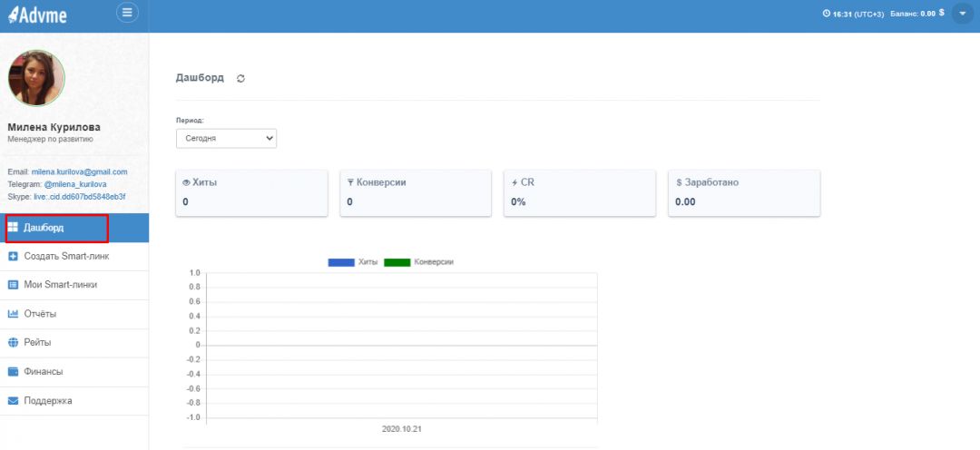Click the Skype live:.cid contact link
The width and height of the screenshot is (980, 450).
[x=77, y=196]
